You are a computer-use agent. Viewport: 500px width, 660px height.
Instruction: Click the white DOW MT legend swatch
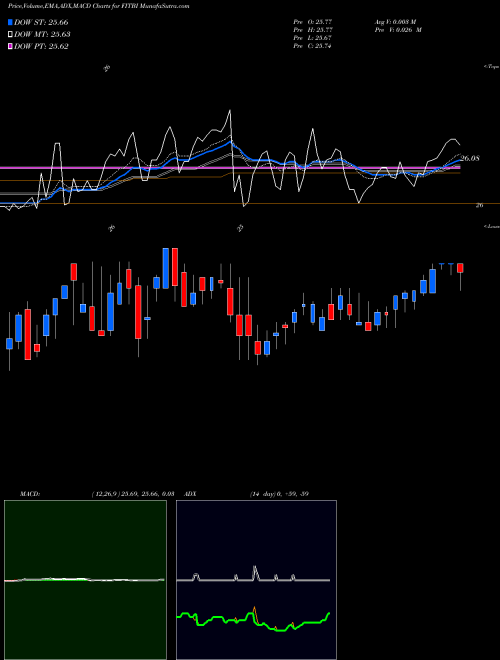click(10, 35)
